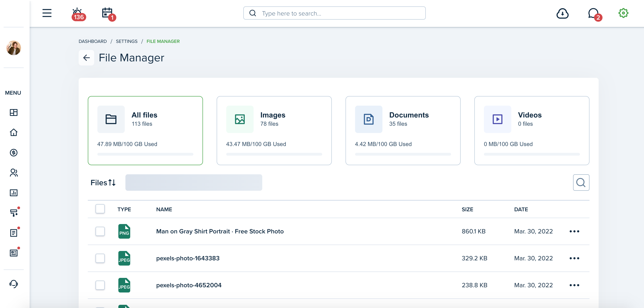Open the bar chart reports sidebar icon
The image size is (644, 308).
coord(13,193)
